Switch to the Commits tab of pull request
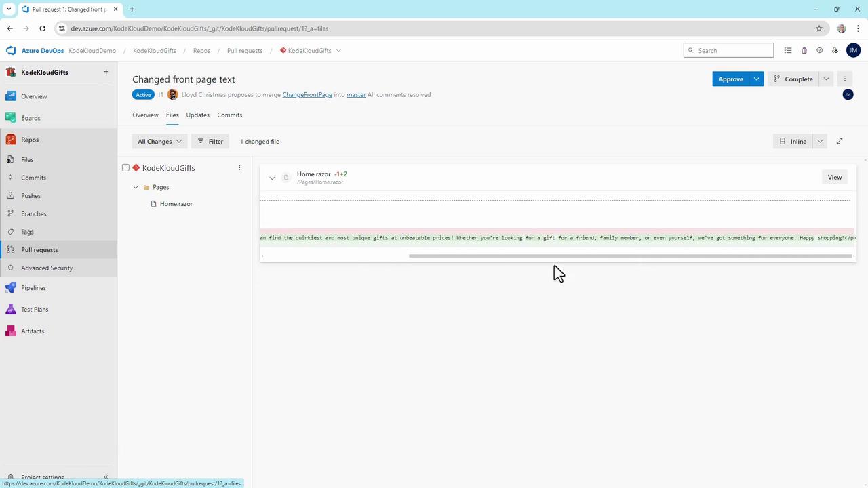 pyautogui.click(x=230, y=115)
